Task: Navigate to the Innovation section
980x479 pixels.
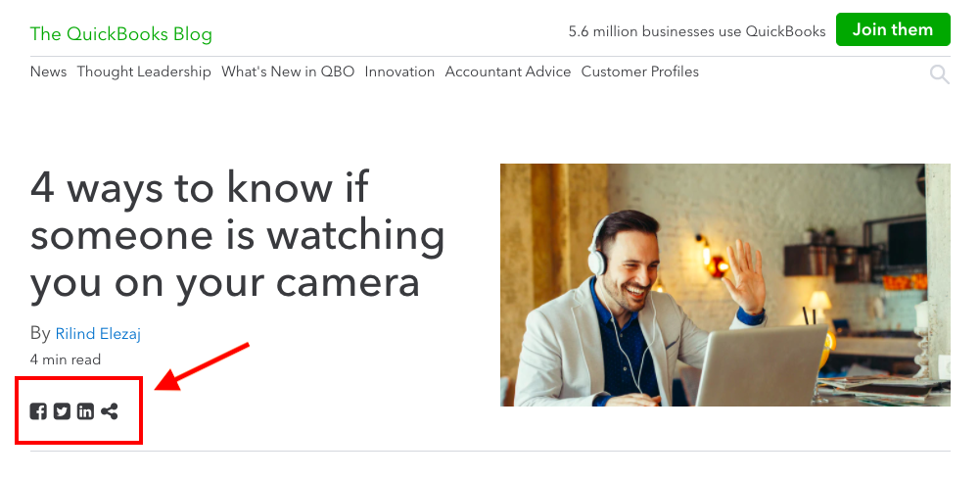Action: [x=399, y=72]
